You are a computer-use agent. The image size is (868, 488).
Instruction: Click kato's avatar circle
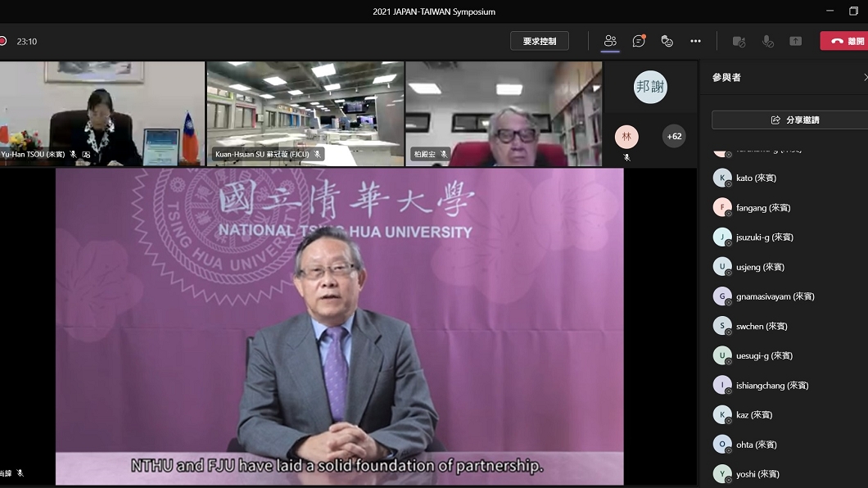(722, 178)
